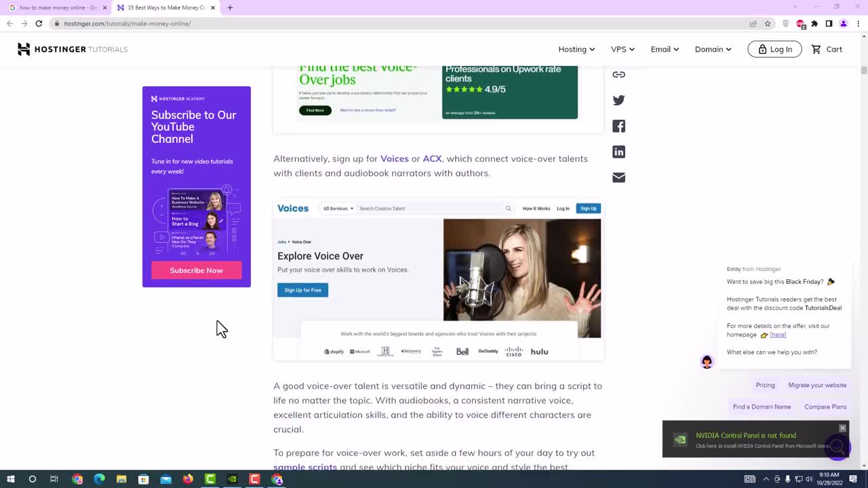Launch Firefox from the taskbar
This screenshot has height=488, width=868.
coord(188,479)
